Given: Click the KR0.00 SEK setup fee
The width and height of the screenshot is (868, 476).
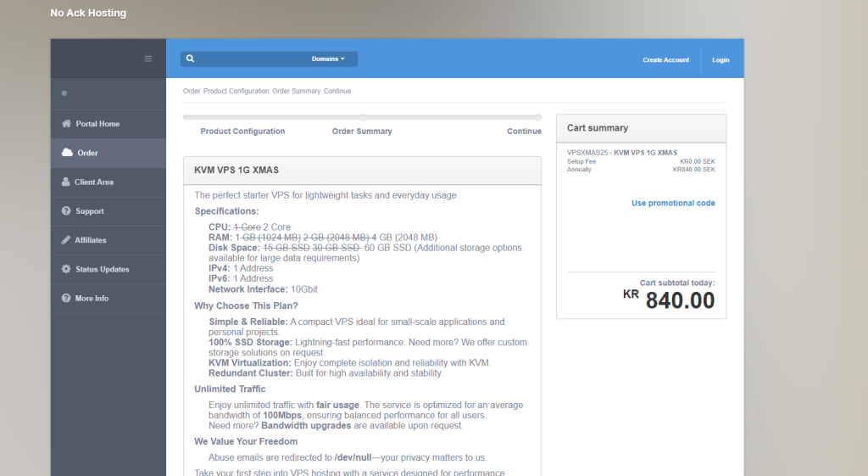Looking at the screenshot, I should [698, 162].
